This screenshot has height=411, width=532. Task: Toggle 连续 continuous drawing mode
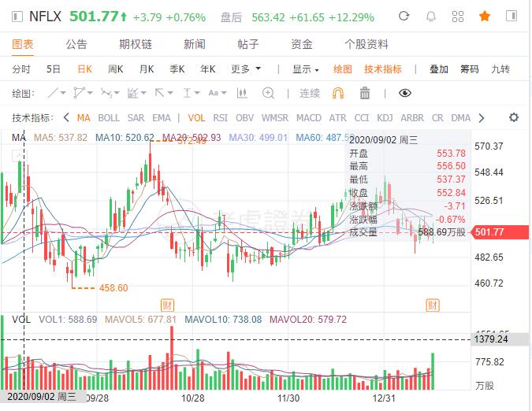coord(310,93)
